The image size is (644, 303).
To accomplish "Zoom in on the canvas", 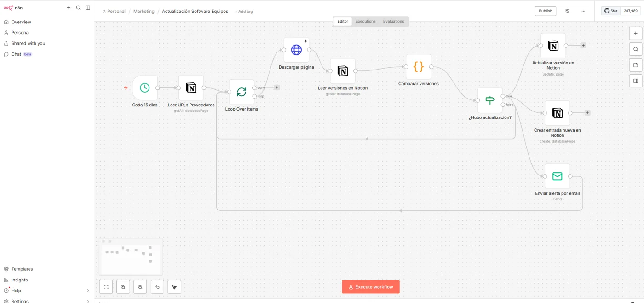I will (123, 287).
